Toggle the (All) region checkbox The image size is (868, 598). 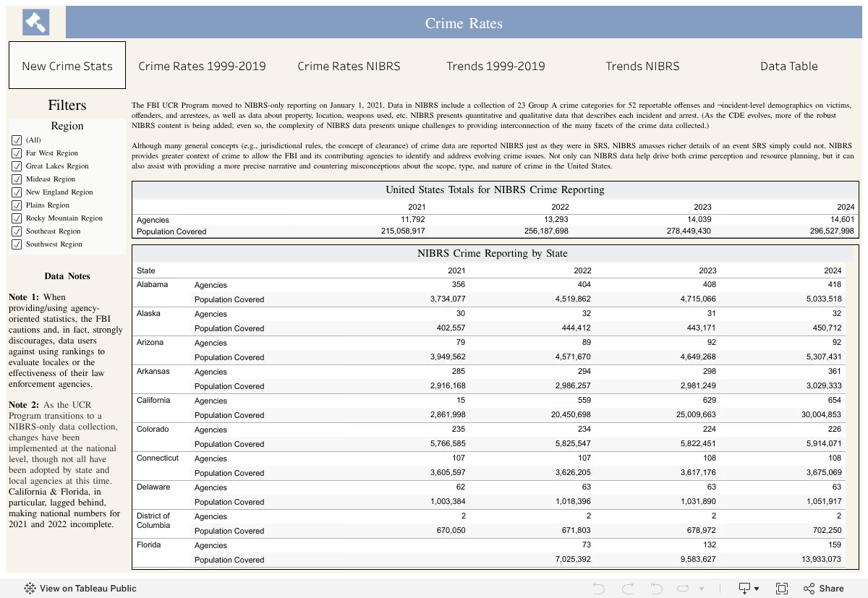point(17,140)
